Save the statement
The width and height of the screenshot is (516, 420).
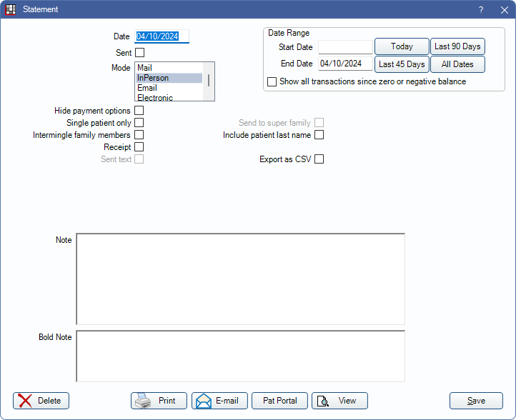(x=476, y=401)
